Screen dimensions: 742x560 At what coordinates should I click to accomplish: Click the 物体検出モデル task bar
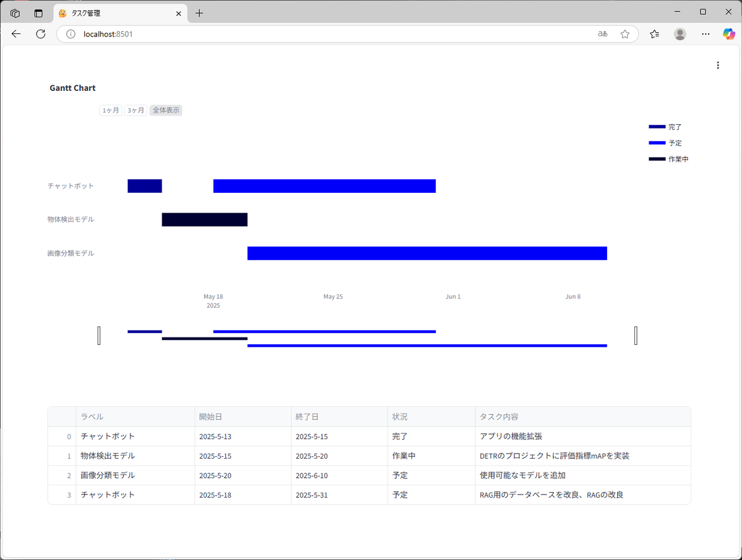(205, 219)
